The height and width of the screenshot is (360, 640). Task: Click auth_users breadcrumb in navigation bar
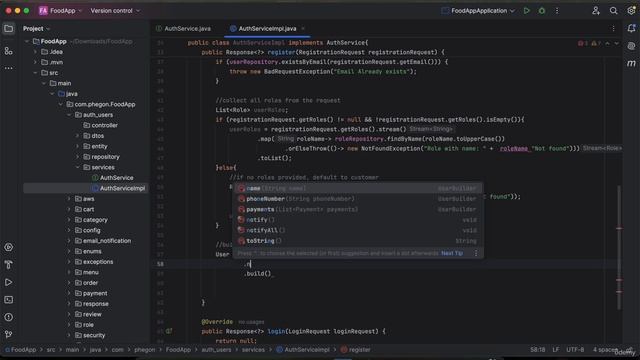point(216,350)
